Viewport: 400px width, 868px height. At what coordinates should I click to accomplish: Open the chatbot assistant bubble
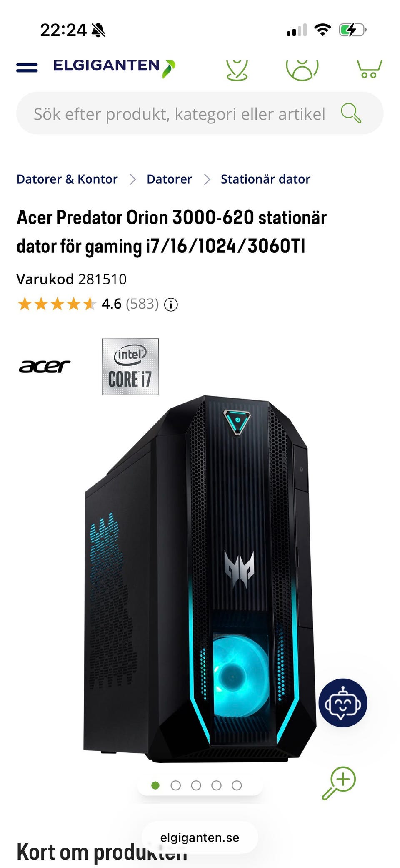point(343,703)
